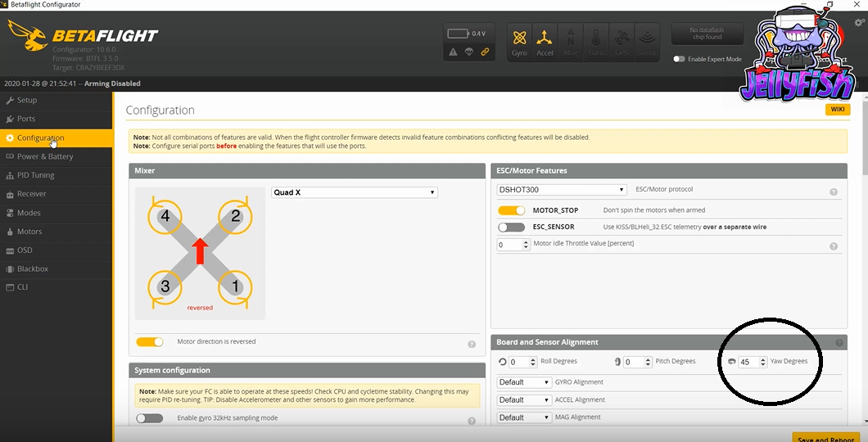Click the GPS sensor status icon
The width and height of the screenshot is (868, 442).
coord(621,42)
